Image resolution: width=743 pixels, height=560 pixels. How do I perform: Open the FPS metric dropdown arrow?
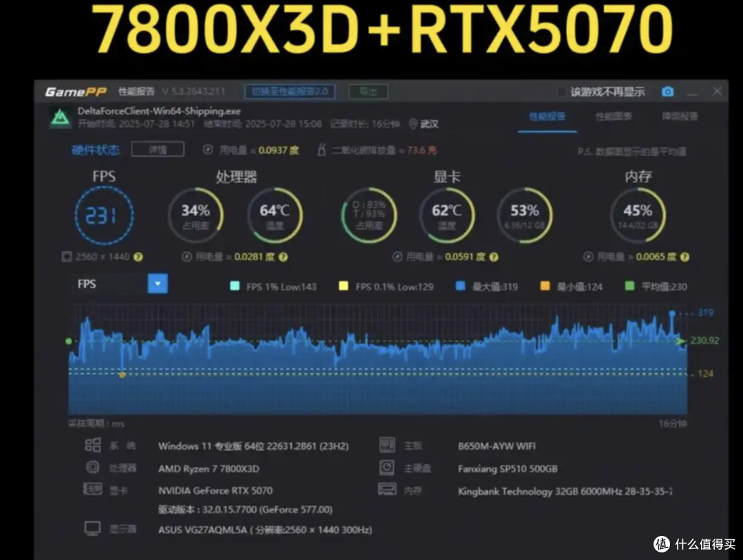coord(158,284)
